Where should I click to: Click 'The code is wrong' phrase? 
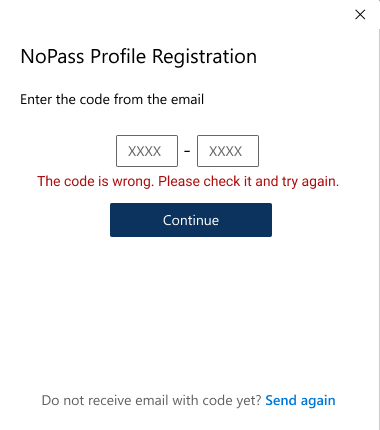pyautogui.click(x=95, y=182)
